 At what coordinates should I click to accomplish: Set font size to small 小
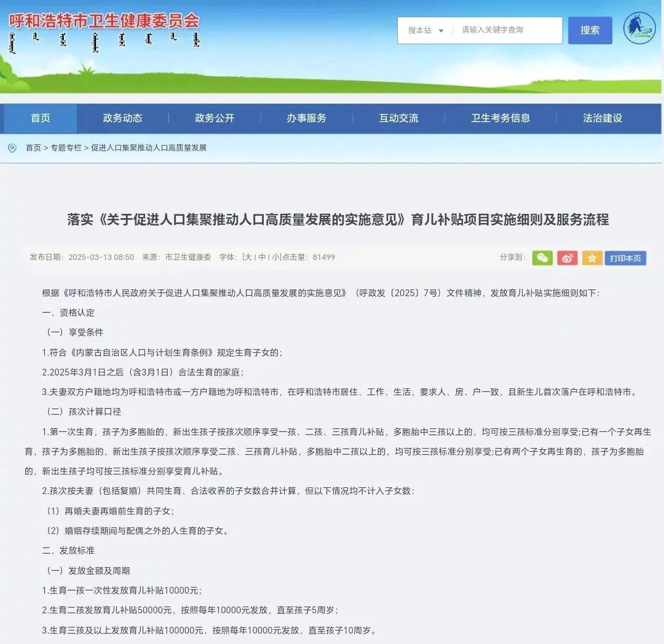point(276,257)
